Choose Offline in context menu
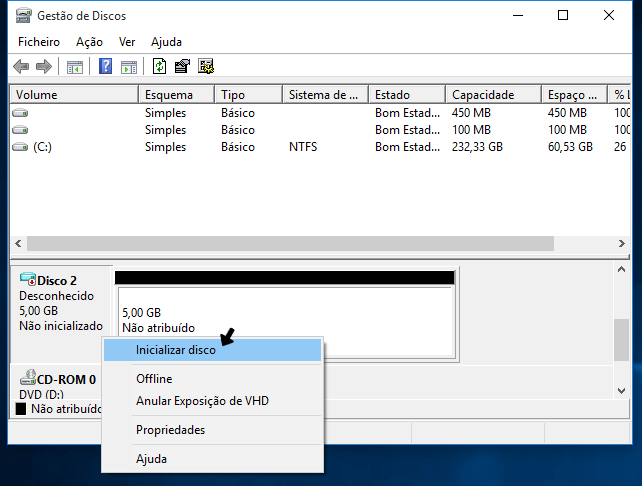 pos(212,379)
